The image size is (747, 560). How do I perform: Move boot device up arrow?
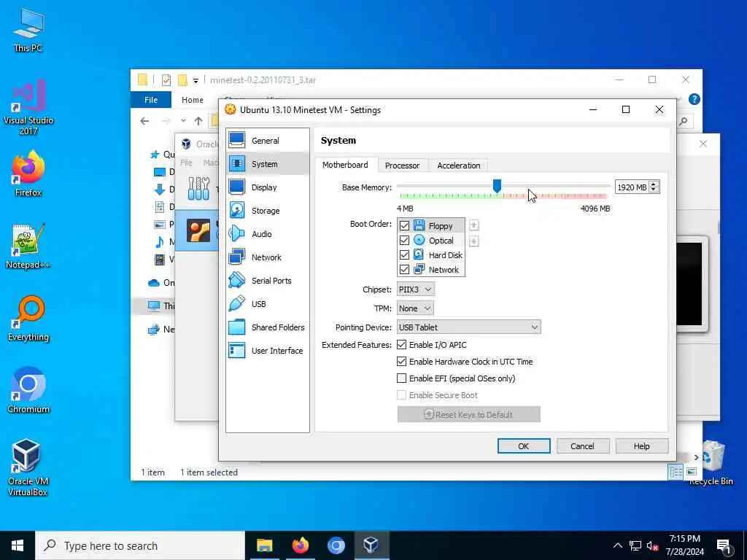coord(473,225)
